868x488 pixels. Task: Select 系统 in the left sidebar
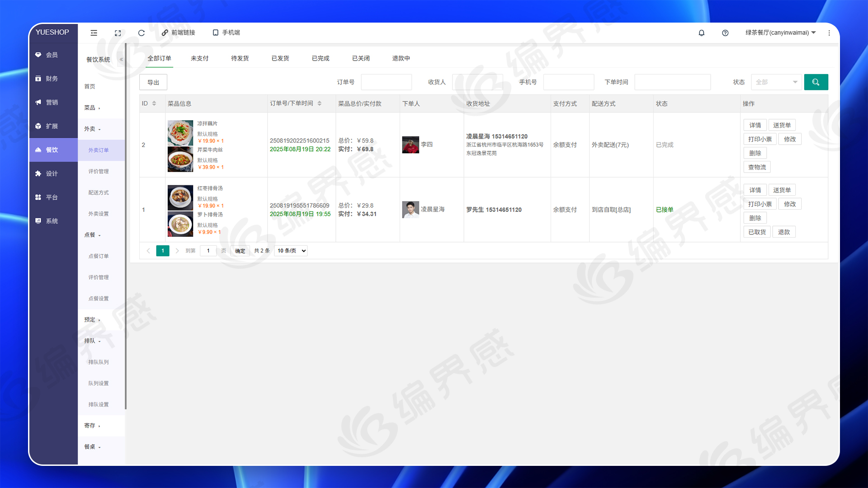(x=53, y=221)
